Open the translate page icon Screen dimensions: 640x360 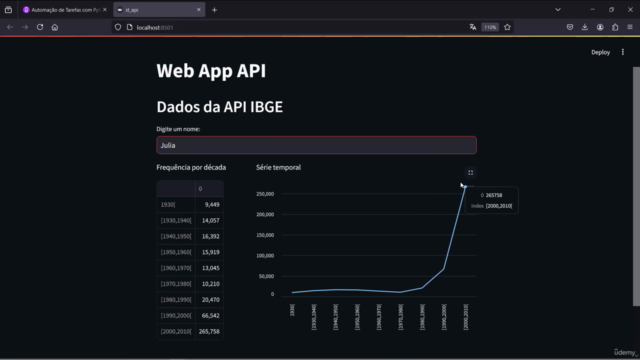pyautogui.click(x=473, y=27)
